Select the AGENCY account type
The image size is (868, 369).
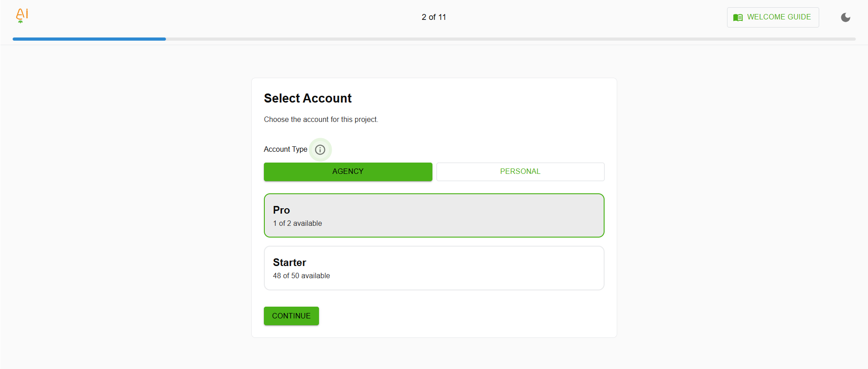click(347, 172)
